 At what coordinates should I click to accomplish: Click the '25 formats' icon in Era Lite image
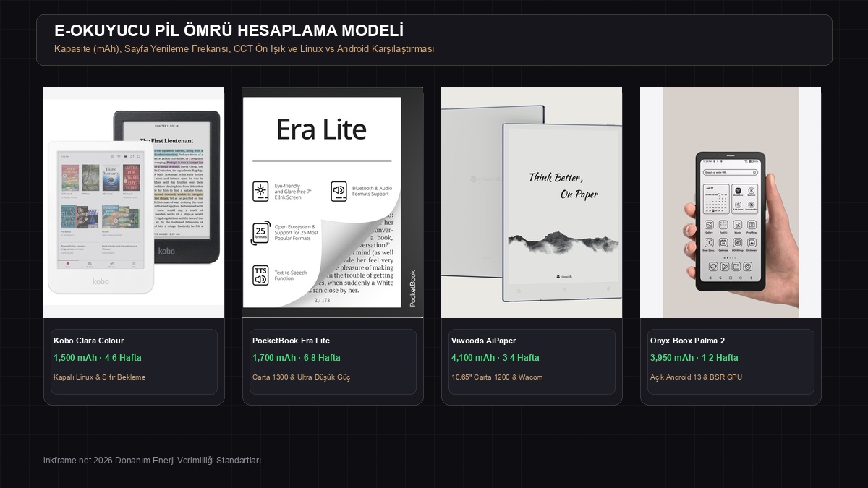260,233
